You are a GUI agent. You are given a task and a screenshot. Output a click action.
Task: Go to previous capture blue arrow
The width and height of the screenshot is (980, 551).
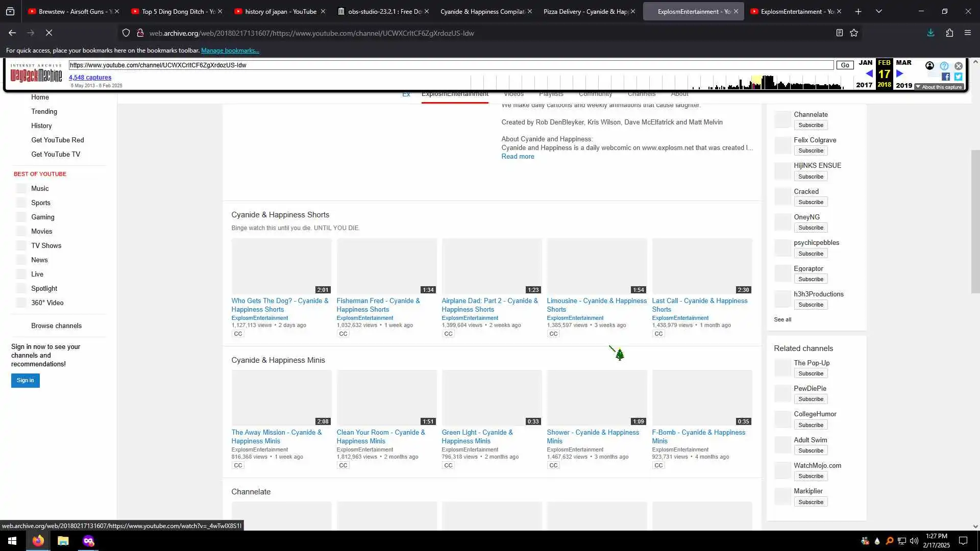point(869,74)
